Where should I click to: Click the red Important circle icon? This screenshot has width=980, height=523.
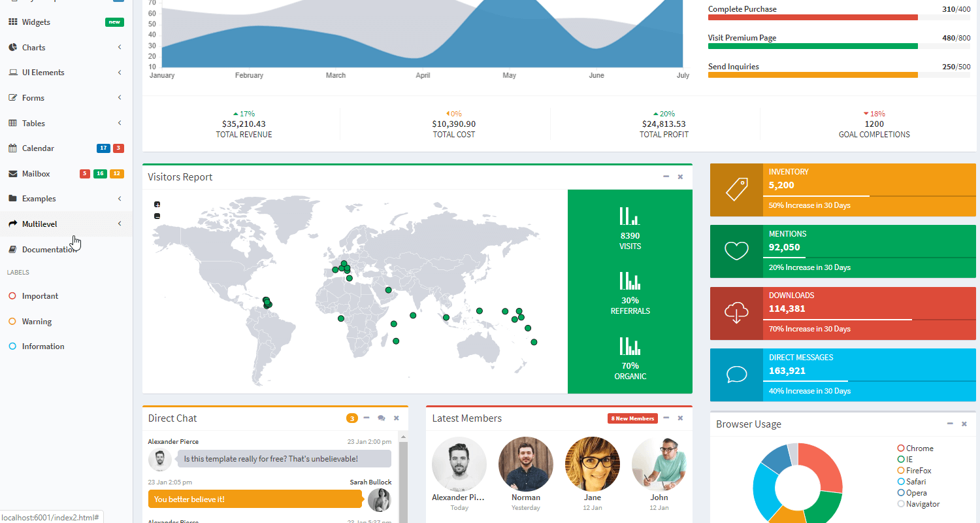coord(12,296)
